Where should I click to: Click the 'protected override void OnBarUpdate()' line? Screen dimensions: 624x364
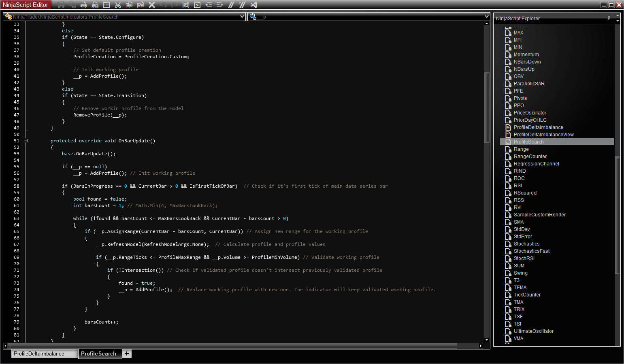point(103,141)
